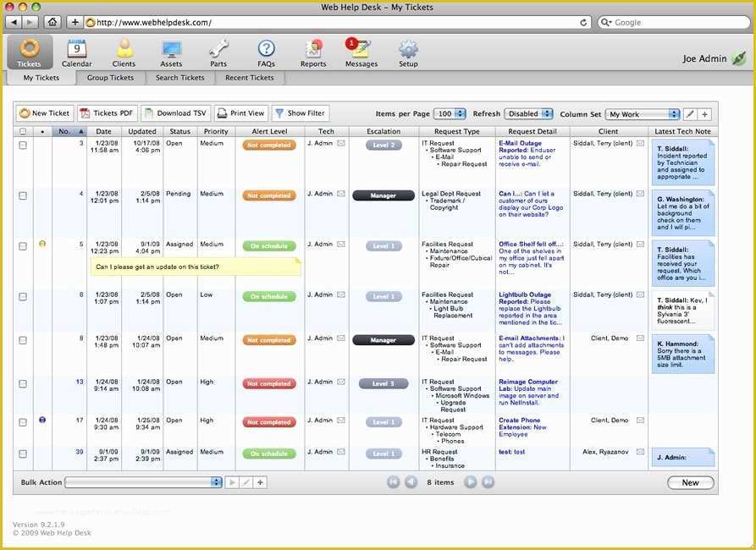The width and height of the screenshot is (756, 550).
Task: Reload the page
Action: (583, 22)
